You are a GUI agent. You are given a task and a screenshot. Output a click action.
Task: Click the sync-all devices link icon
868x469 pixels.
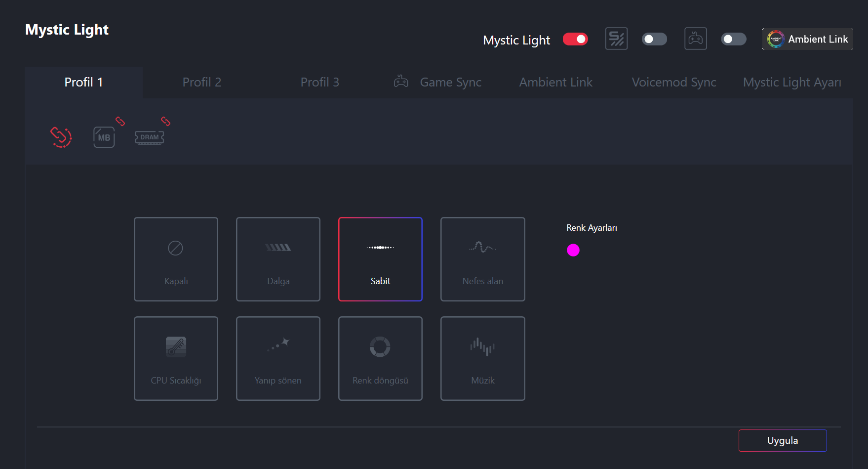(61, 137)
